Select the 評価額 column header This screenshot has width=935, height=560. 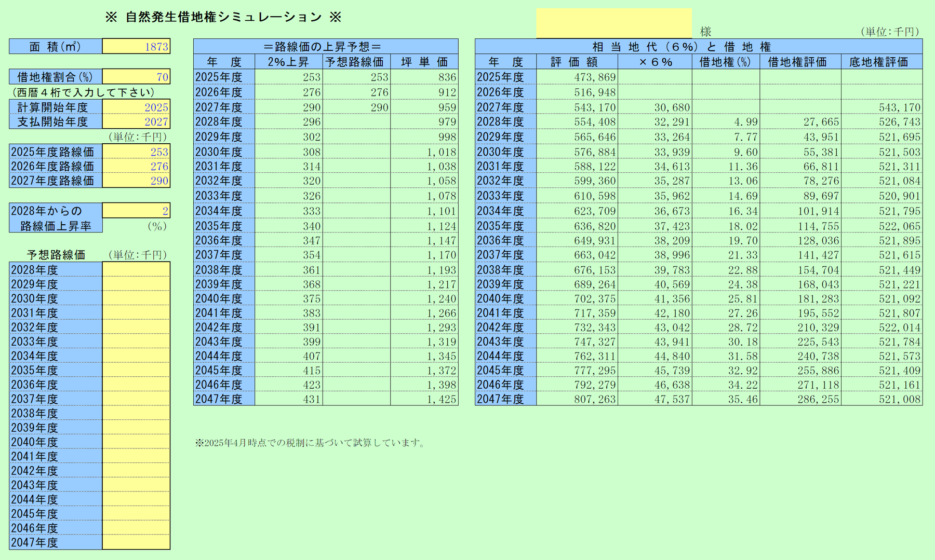coord(577,62)
